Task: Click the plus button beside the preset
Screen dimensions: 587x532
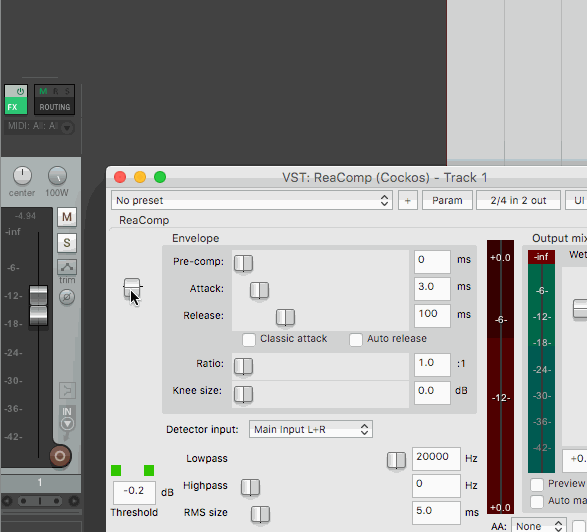Action: tap(408, 201)
